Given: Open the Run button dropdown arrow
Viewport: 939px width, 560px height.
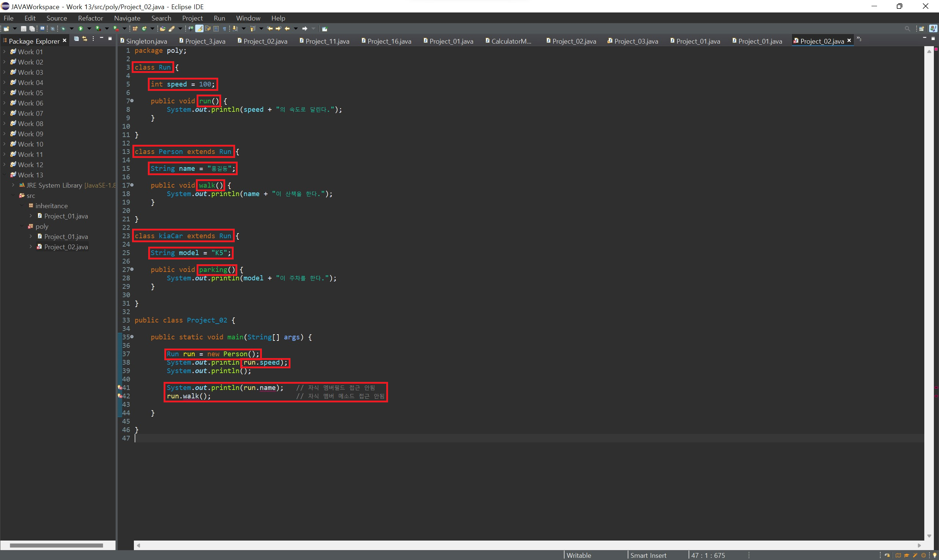Looking at the screenshot, I should click(x=89, y=29).
